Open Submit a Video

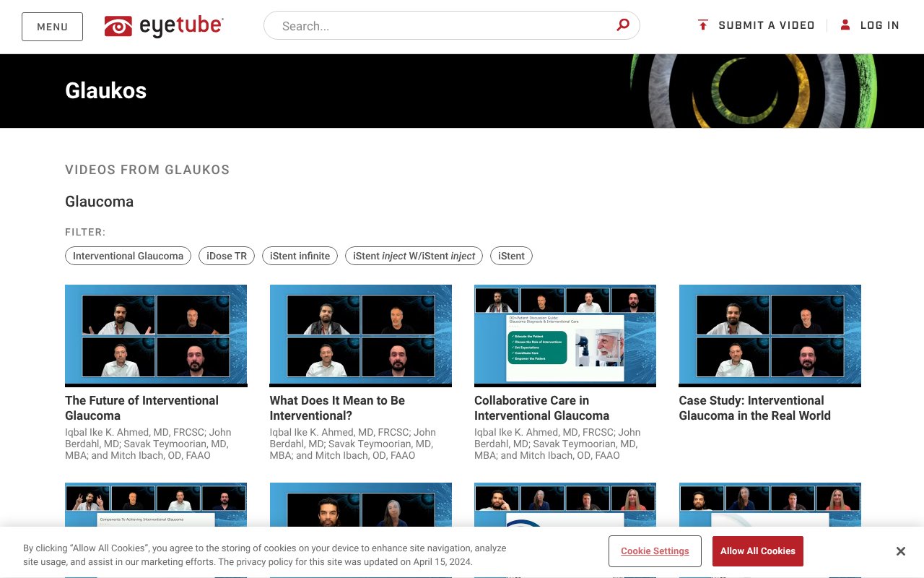767,25
